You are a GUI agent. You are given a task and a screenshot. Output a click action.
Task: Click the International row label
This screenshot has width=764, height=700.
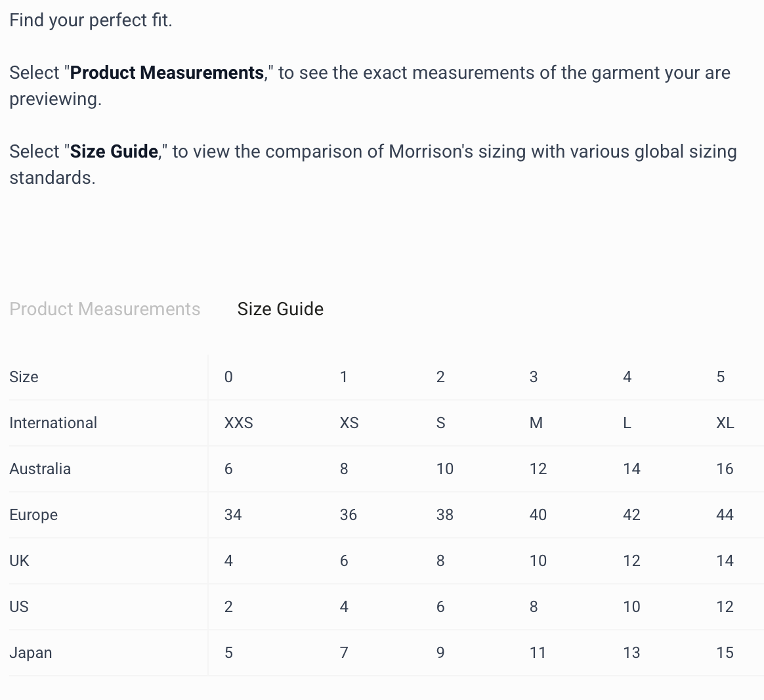(53, 423)
